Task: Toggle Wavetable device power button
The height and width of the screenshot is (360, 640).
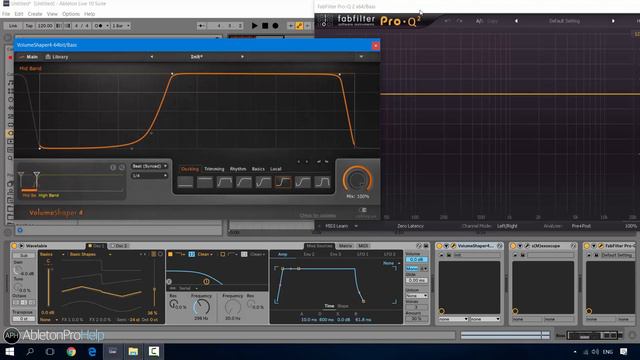Action: (14, 246)
